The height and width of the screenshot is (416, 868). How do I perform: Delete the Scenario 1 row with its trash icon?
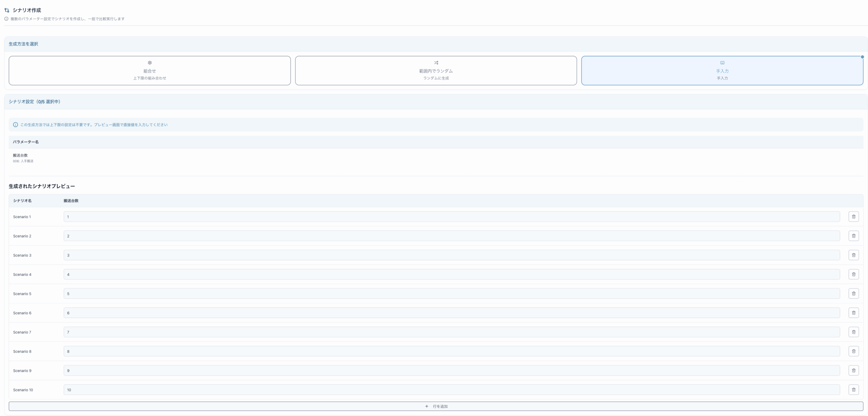click(x=853, y=216)
